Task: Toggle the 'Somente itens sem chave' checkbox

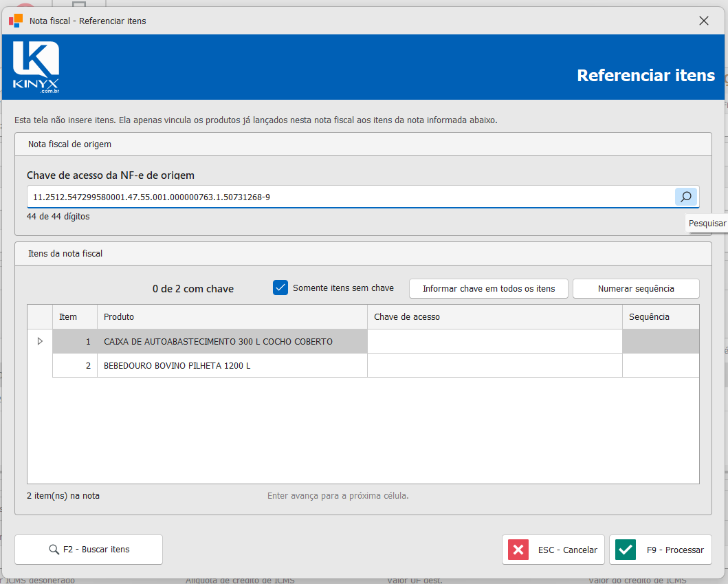Action: [280, 288]
